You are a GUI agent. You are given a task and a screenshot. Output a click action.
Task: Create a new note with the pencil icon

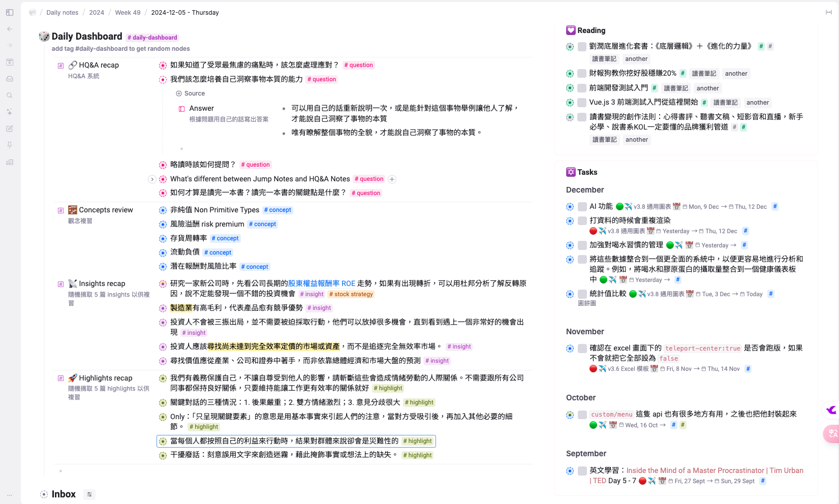pyautogui.click(x=9, y=129)
